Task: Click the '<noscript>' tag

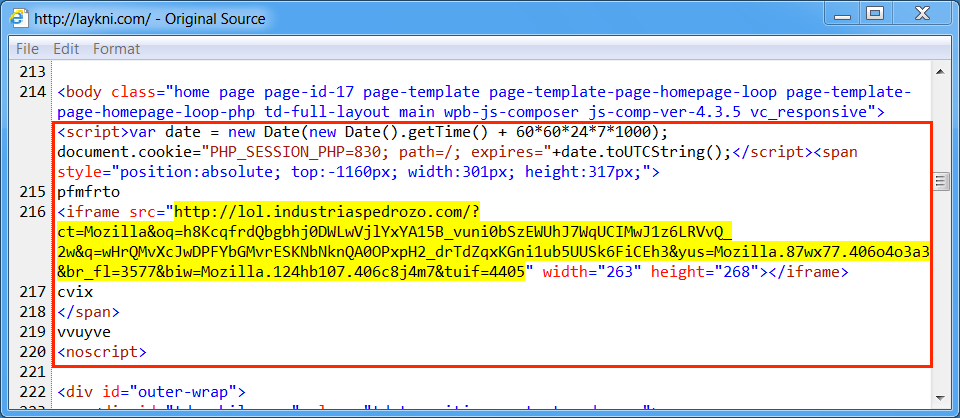Action: 102,352
